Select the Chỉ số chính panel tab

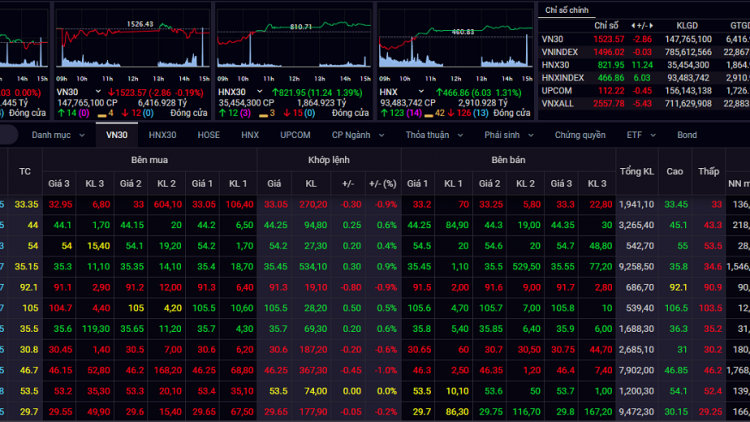tap(566, 9)
